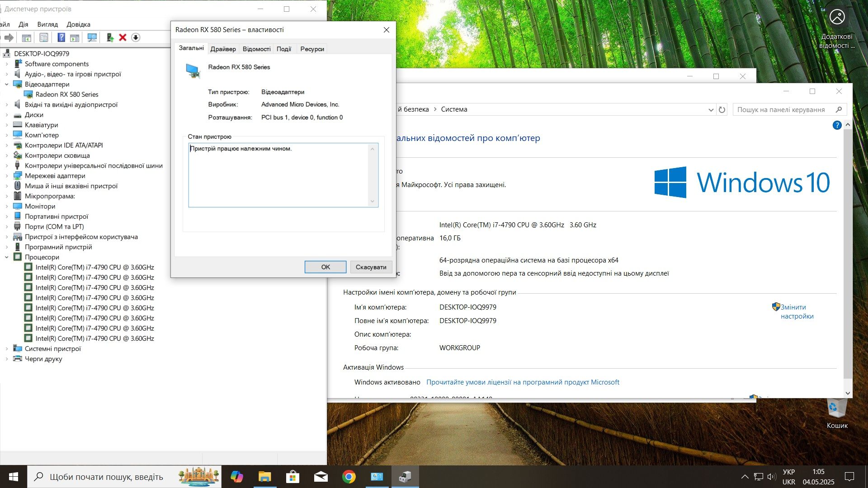Open the Довідка menu
The height and width of the screenshot is (488, 868).
pos(78,24)
